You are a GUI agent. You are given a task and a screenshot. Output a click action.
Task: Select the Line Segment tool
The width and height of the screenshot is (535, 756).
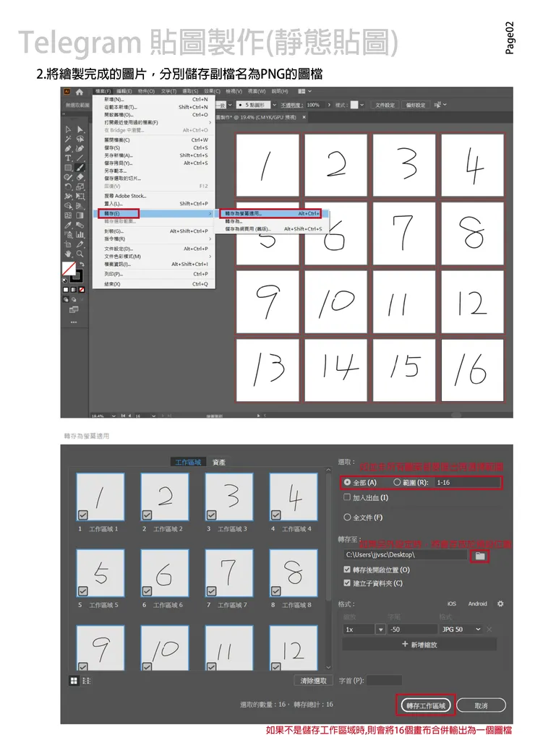(80, 158)
